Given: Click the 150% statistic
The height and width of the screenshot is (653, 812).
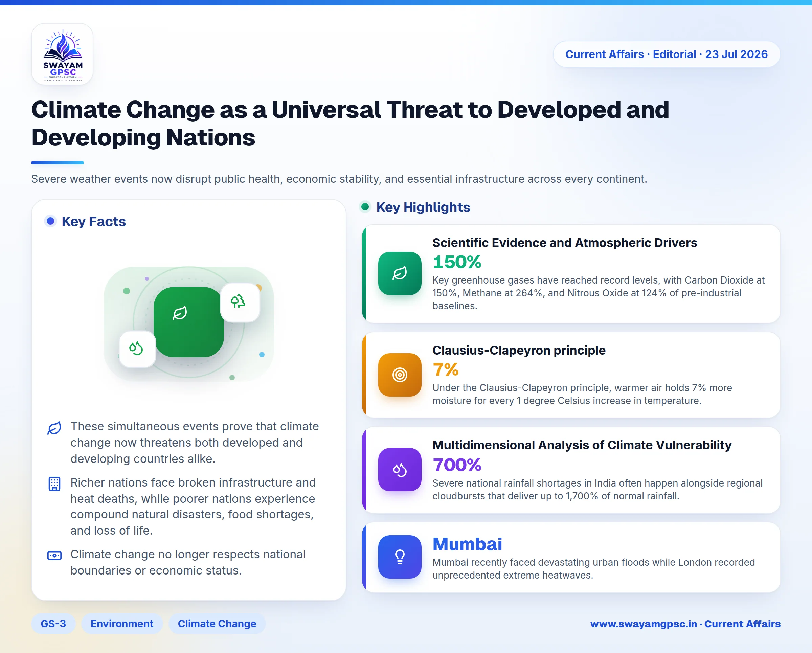Looking at the screenshot, I should point(457,262).
